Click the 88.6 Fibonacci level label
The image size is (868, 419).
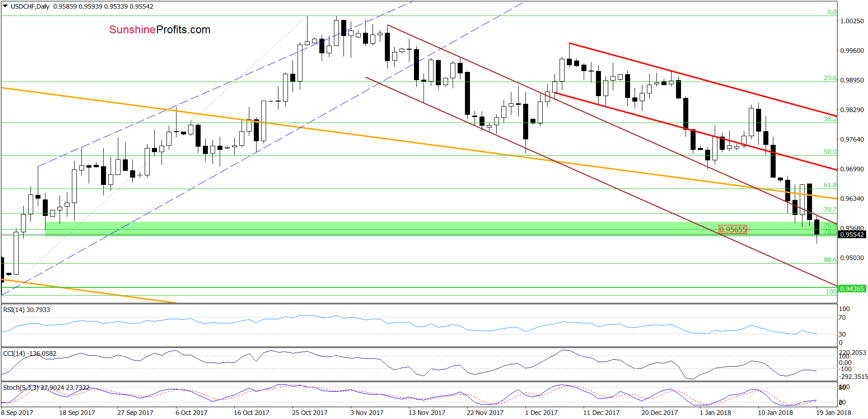830,260
